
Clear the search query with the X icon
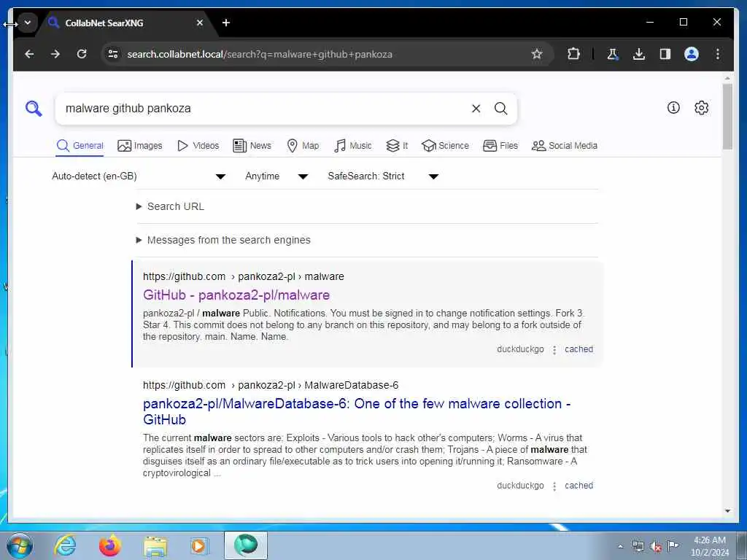(476, 109)
